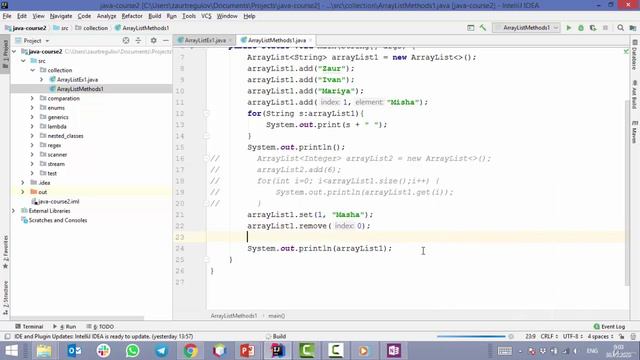The height and width of the screenshot is (360, 640).
Task: Open Search Everywhere magnifier icon
Action: 620,28
